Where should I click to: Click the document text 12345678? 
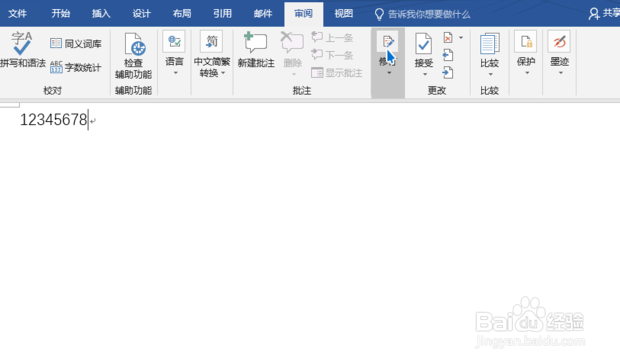[x=53, y=120]
